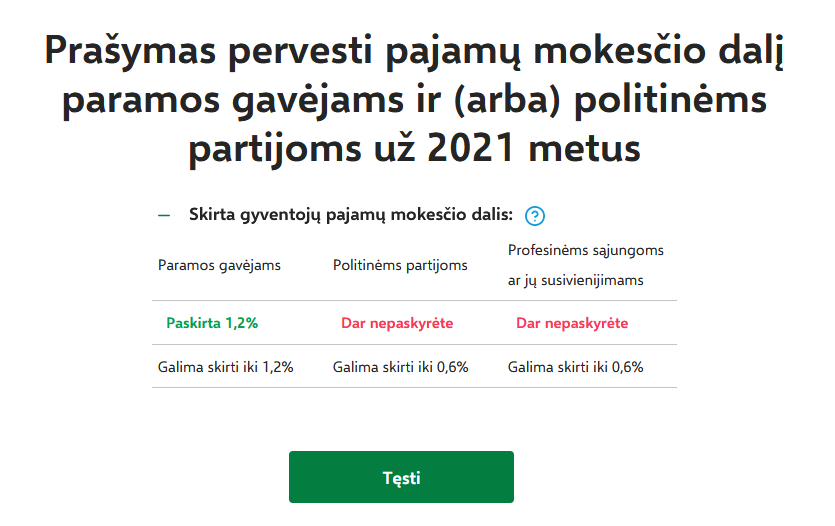Click 'Galima skirti iki 0,6%' under Politinėms partijoms

pyautogui.click(x=400, y=367)
